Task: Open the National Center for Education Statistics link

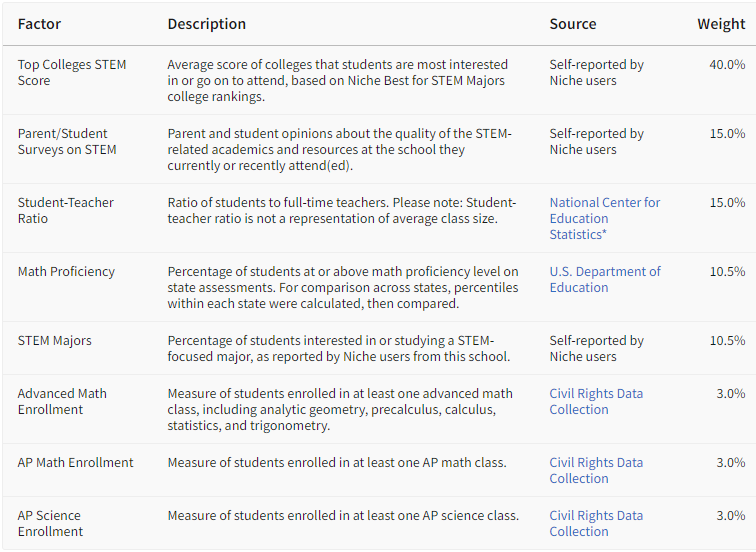Action: (x=605, y=218)
